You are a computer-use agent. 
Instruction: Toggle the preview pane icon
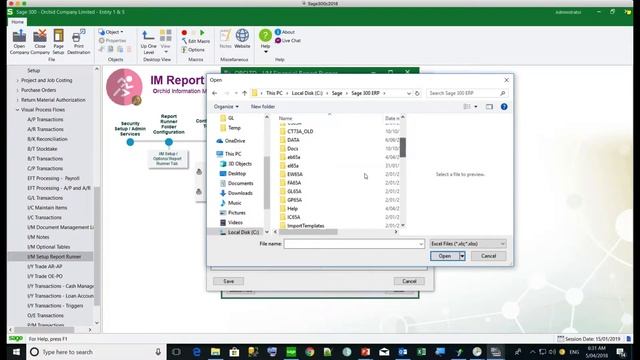click(489, 107)
